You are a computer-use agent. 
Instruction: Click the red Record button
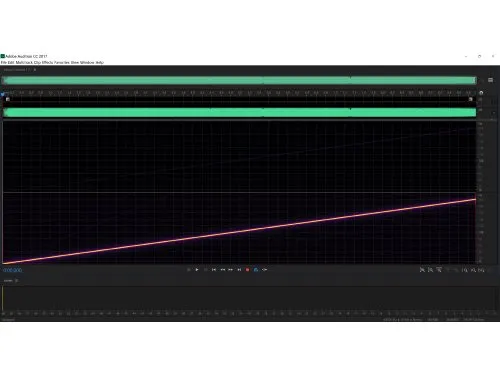(x=247, y=270)
